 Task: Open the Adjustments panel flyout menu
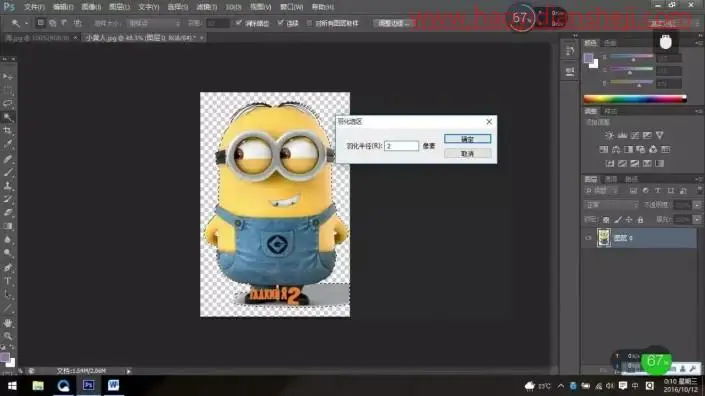tap(699, 111)
